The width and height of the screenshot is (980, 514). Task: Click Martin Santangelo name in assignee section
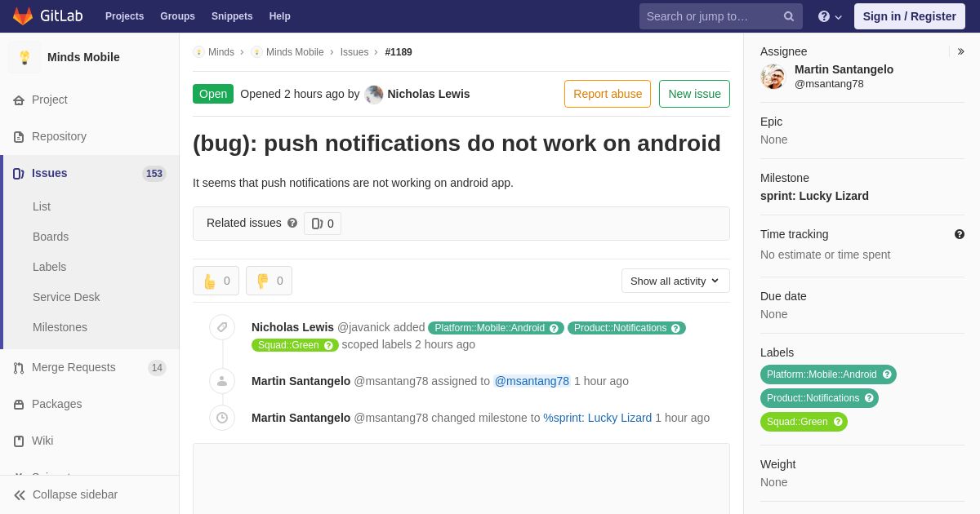coord(844,69)
